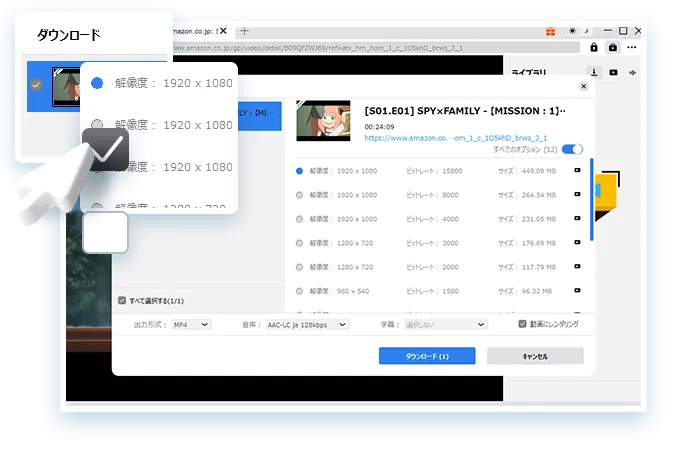Image resolution: width=684 pixels, height=449 pixels.
Task: Open the video bag icon beside address bar
Action: [613, 48]
